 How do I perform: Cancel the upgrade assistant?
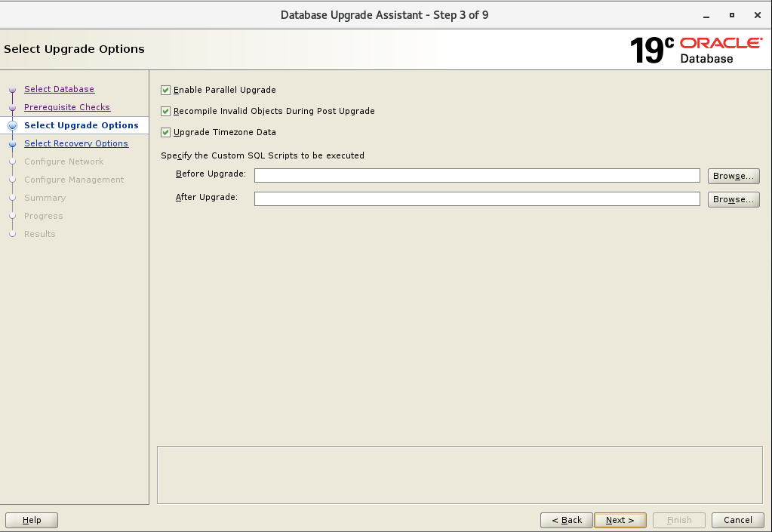(737, 520)
